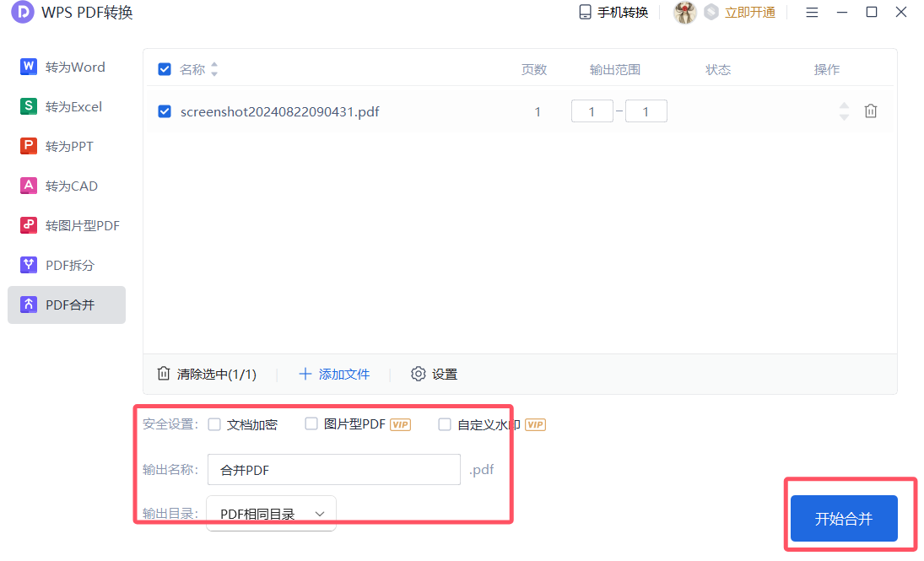
Task: Click the row reorder up arrow
Action: pyautogui.click(x=844, y=106)
